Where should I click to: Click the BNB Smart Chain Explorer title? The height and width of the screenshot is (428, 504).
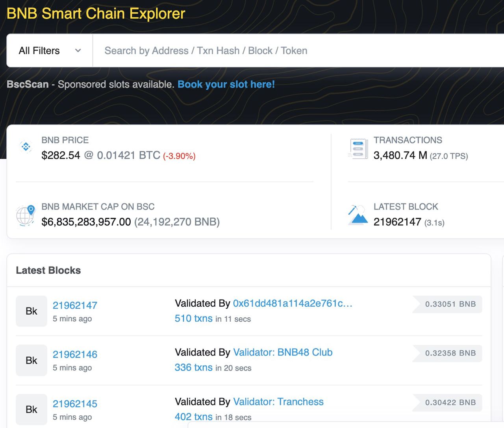pyautogui.click(x=96, y=13)
